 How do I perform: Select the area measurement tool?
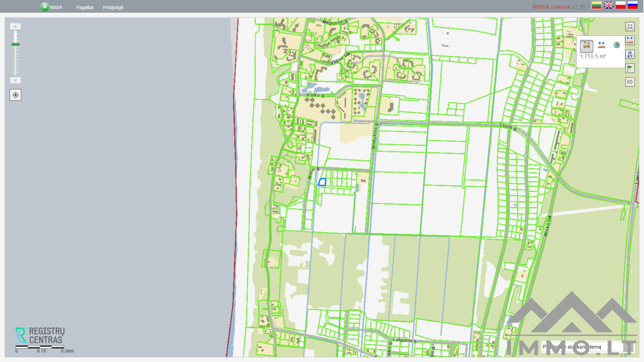coord(586,45)
